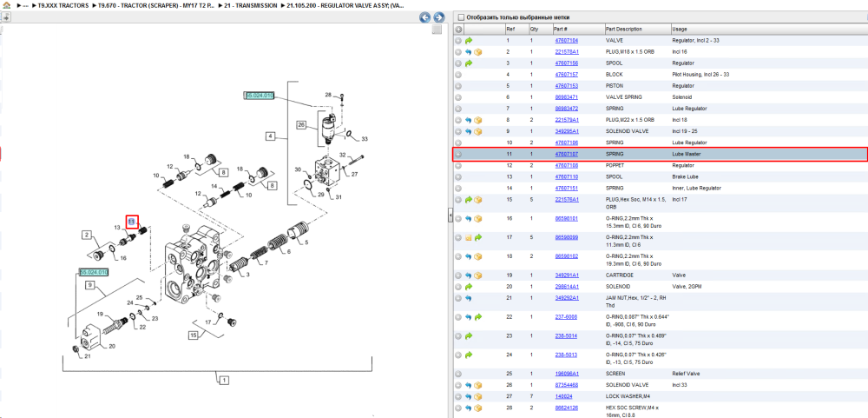Click the box icon in row 18 O-RING
Screen dimensions: 868x418
[x=477, y=256]
